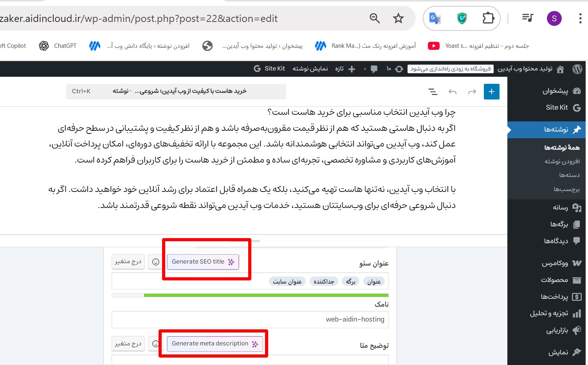
Task: Open the رسانه media library icon
Action: pyautogui.click(x=577, y=208)
